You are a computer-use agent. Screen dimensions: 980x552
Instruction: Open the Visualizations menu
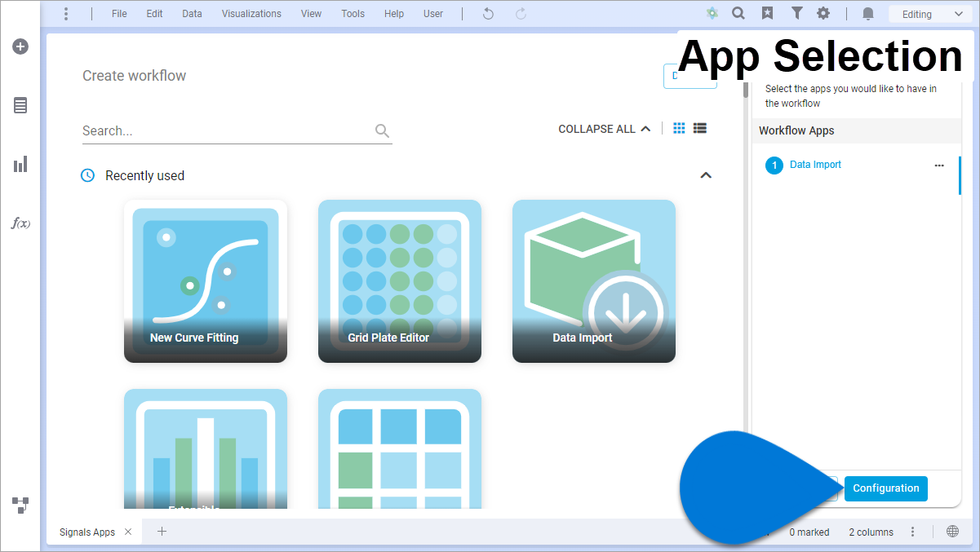251,14
